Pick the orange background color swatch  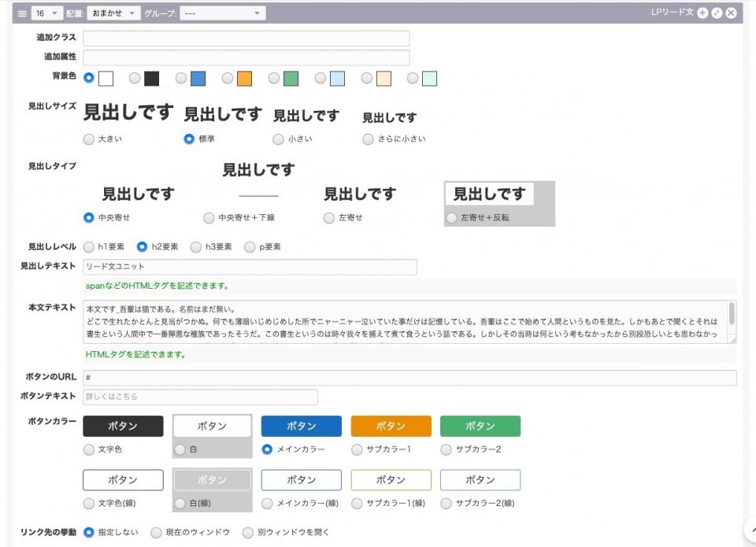(244, 79)
